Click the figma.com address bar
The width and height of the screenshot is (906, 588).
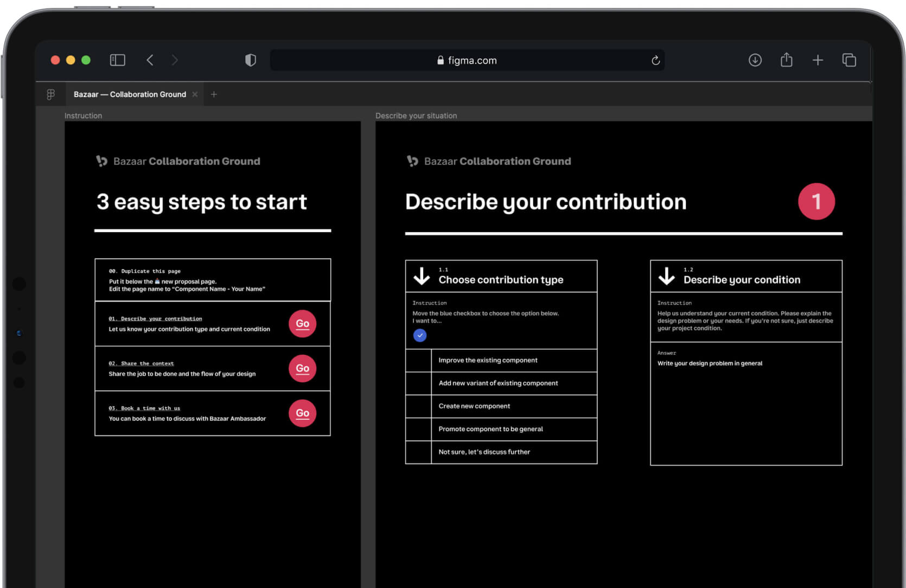point(467,60)
